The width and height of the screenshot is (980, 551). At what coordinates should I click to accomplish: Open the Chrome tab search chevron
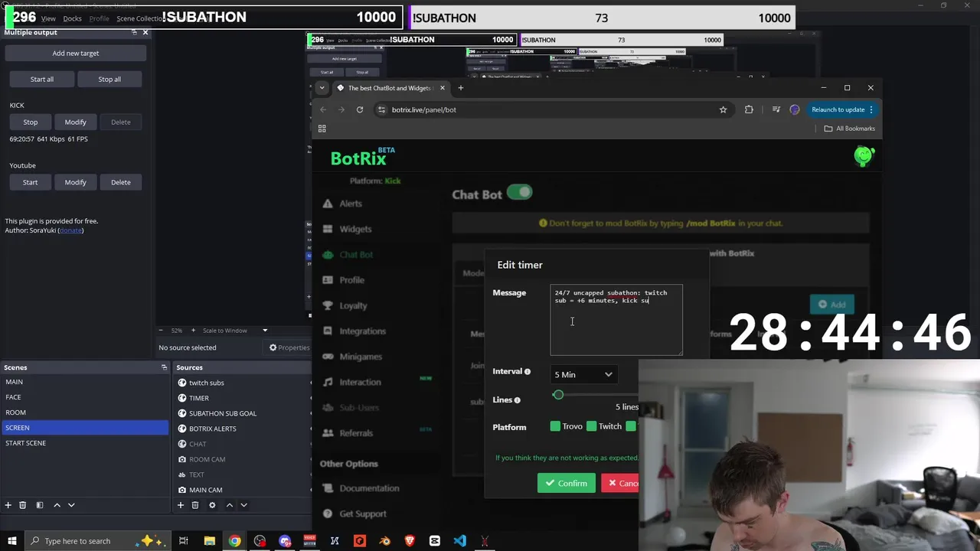(322, 88)
